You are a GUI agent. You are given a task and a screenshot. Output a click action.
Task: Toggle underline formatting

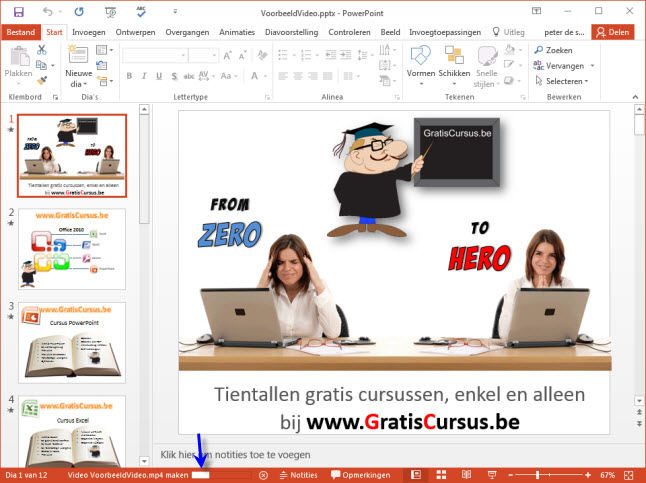point(159,76)
